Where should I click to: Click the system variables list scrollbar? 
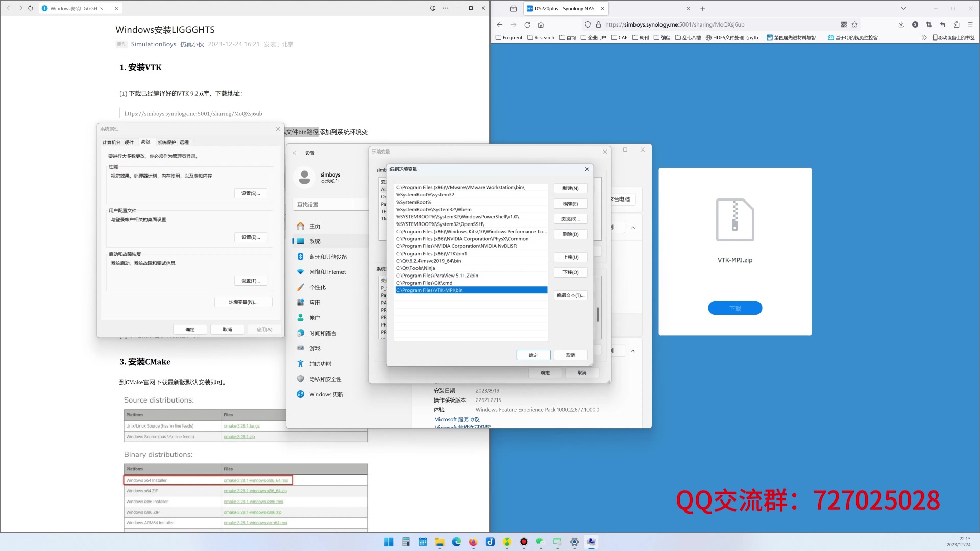point(598,314)
